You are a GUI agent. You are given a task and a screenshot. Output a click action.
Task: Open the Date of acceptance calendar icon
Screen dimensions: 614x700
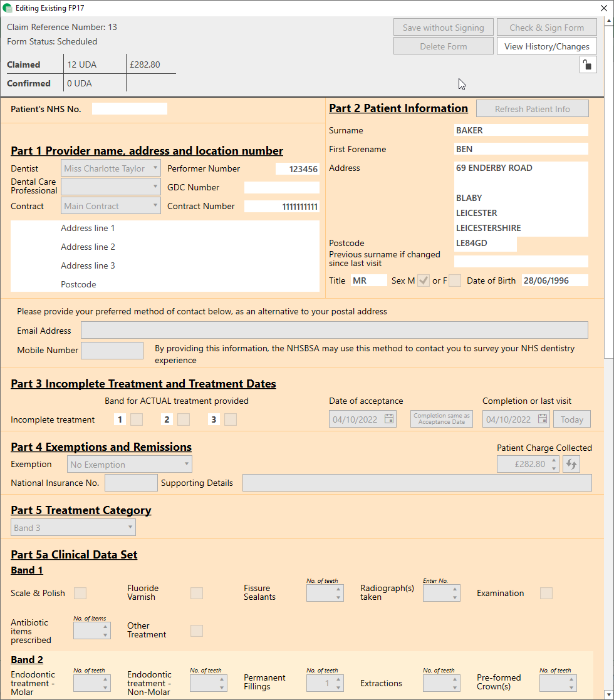(389, 419)
